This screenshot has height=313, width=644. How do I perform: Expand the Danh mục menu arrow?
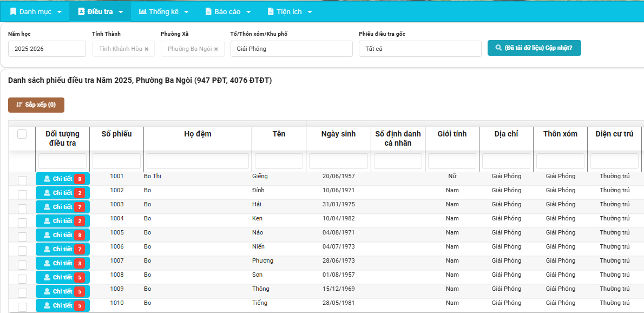60,12
